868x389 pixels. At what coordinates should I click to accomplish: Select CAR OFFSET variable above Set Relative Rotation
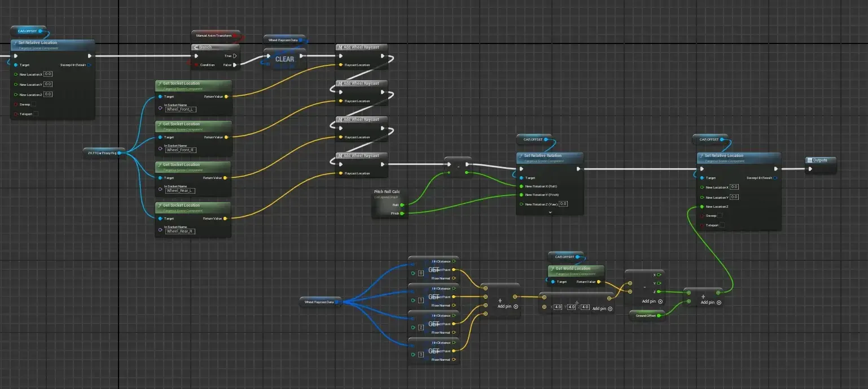(535, 139)
